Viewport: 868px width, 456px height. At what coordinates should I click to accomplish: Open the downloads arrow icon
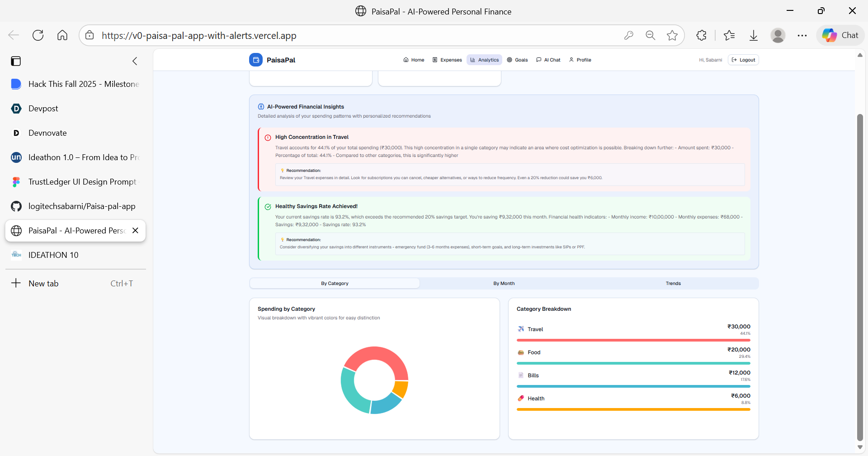point(754,35)
